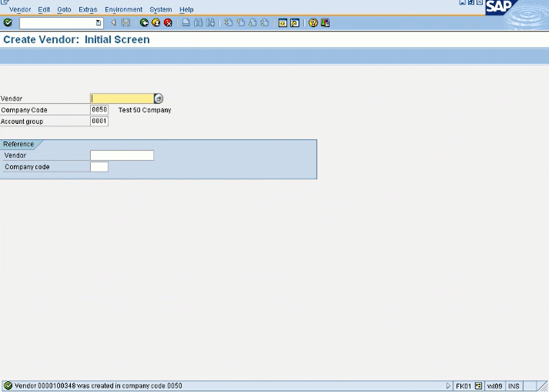Image resolution: width=549 pixels, height=392 pixels.
Task: Click the yellow Vendor input field
Action: tap(122, 99)
